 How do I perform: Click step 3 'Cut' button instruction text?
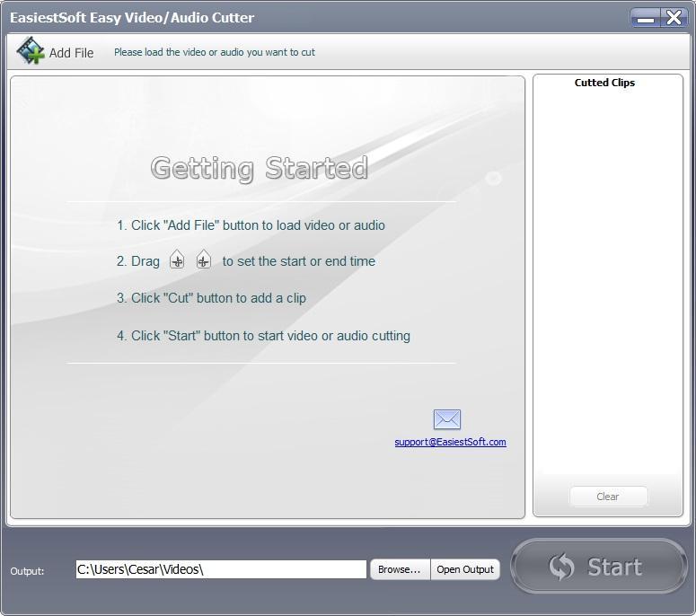pos(211,298)
